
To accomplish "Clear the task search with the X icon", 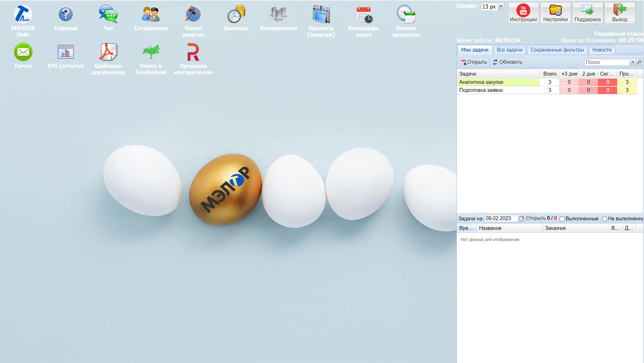I will (633, 62).
